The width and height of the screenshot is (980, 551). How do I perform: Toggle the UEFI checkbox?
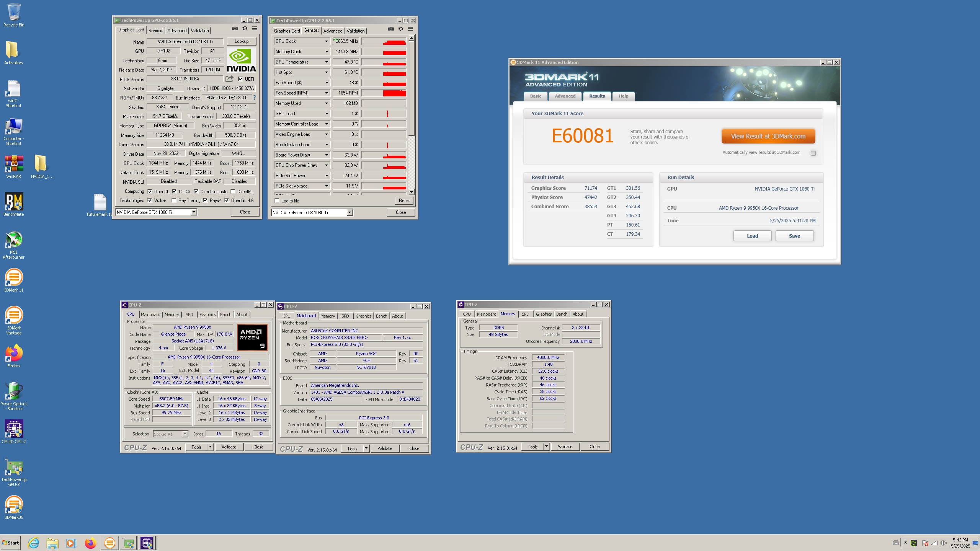pyautogui.click(x=240, y=79)
